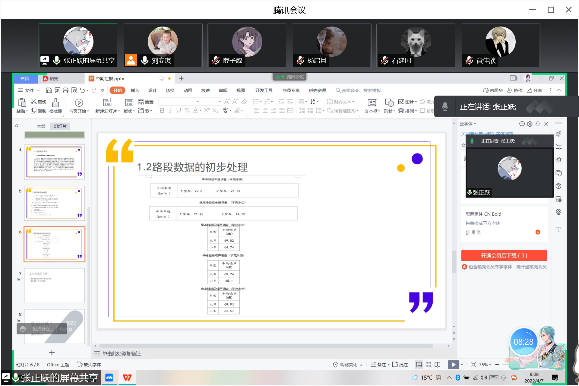Click the WPS icon in Windows taskbar
Screen dimensions: 579x386
[127, 378]
